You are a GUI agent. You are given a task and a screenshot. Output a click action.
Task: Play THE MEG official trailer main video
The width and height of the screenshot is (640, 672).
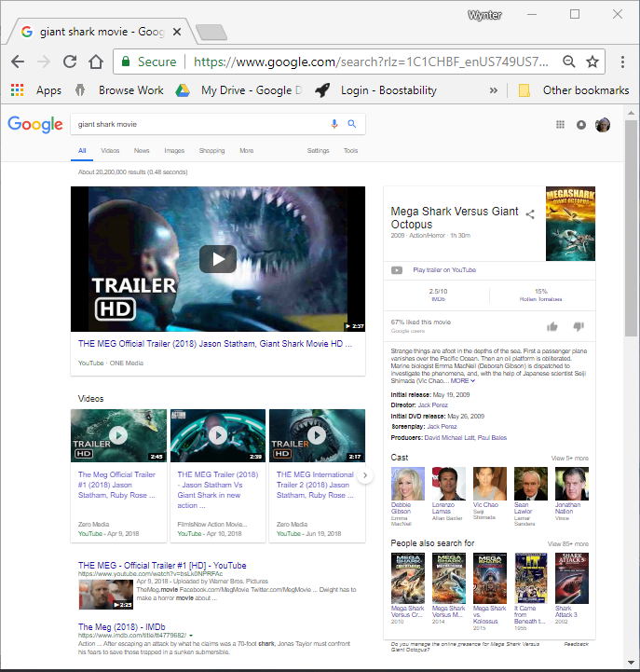click(218, 259)
